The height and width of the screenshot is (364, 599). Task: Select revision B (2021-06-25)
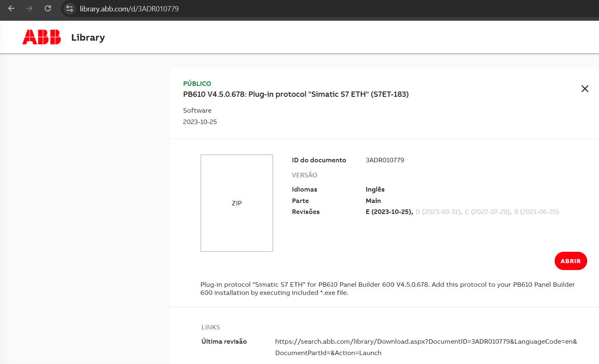click(536, 212)
